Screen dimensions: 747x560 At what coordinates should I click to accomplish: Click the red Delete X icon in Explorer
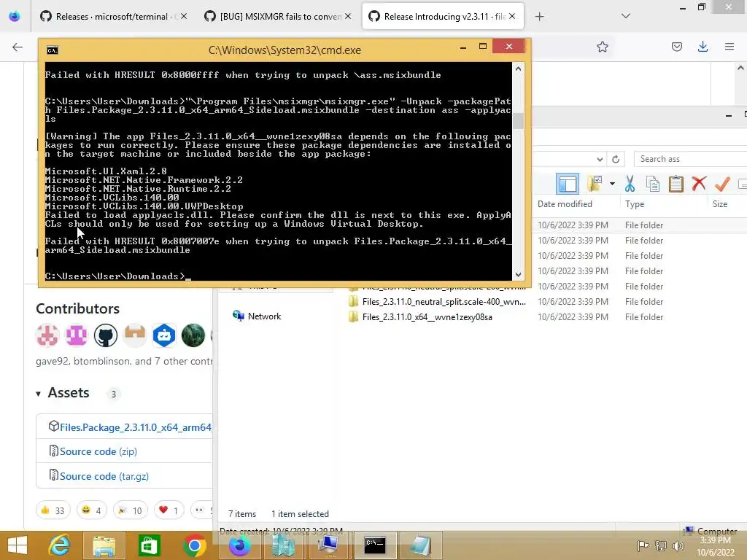[699, 184]
